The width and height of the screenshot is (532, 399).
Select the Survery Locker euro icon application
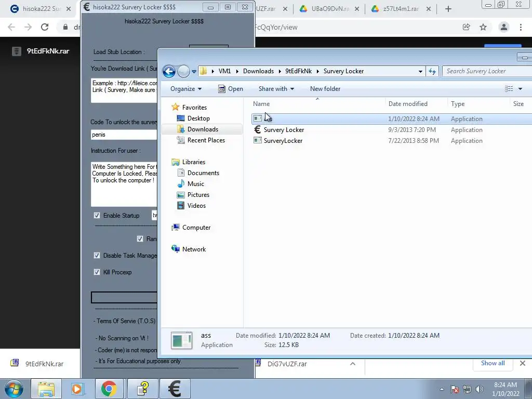coord(258,129)
